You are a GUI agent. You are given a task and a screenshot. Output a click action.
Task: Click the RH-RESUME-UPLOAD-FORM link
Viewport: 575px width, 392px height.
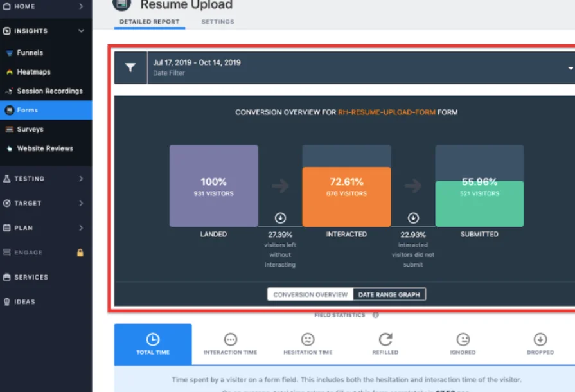(x=387, y=112)
